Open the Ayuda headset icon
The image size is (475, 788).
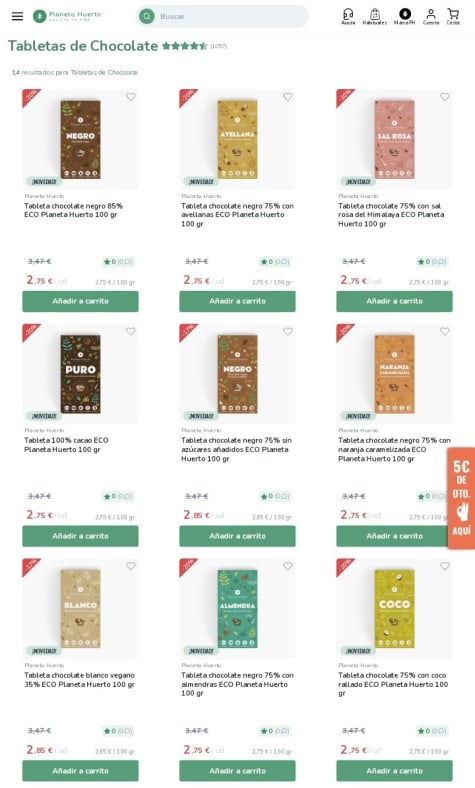[x=348, y=16]
